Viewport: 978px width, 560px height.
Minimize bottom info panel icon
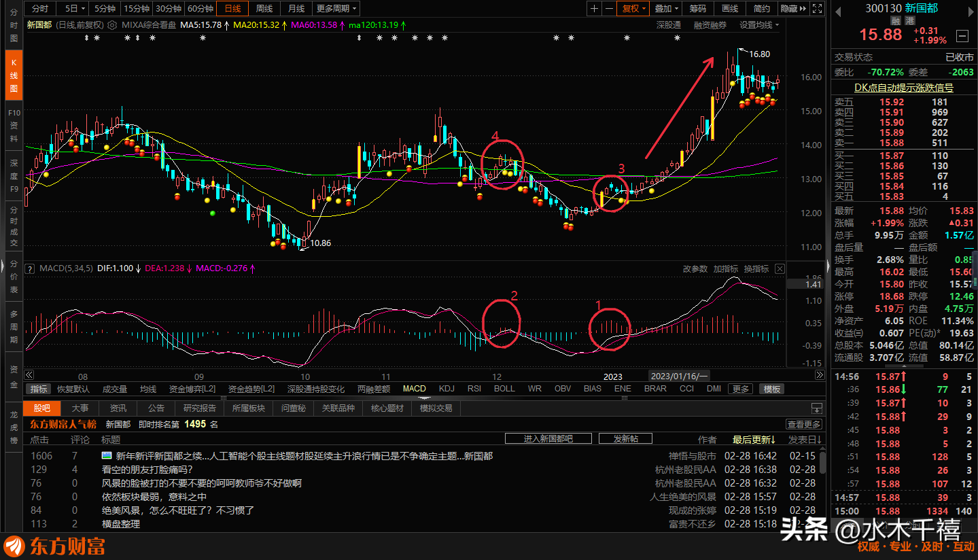tap(816, 408)
